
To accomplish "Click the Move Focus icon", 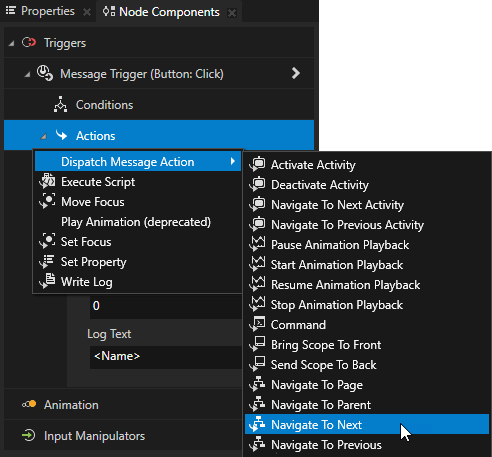I will (48, 201).
